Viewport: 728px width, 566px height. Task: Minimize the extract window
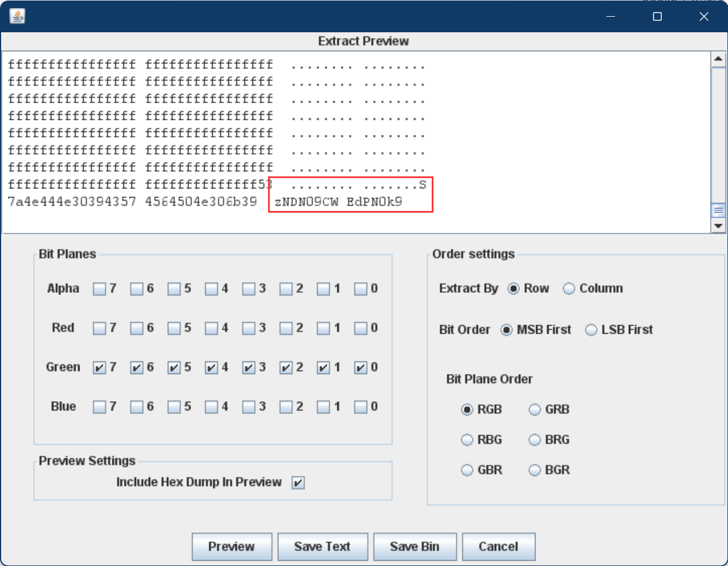(611, 16)
